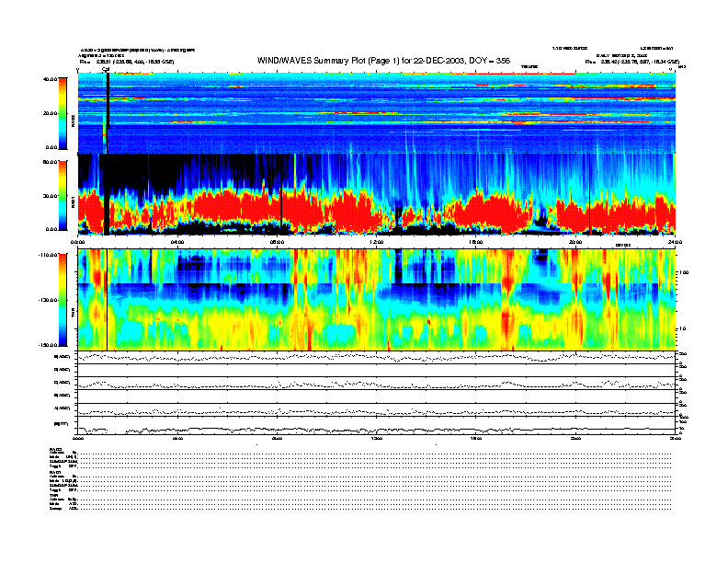Image resolution: width=728 pixels, height=563 pixels.
Task: Select the 30.00 label on RAD1 scale
Action: 51,196
